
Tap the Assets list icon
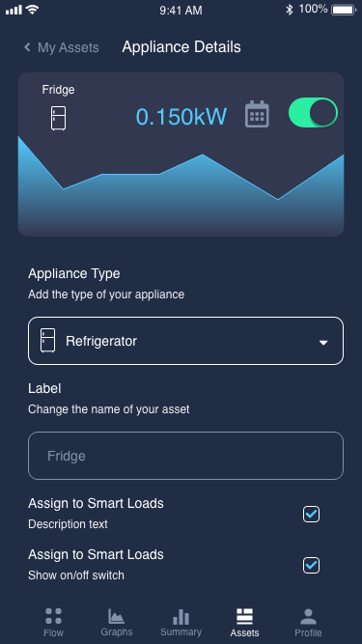pos(244,616)
